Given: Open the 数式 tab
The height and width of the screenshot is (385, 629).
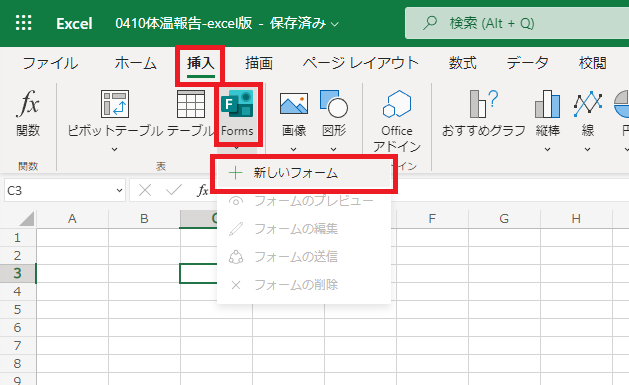Looking at the screenshot, I should [463, 63].
